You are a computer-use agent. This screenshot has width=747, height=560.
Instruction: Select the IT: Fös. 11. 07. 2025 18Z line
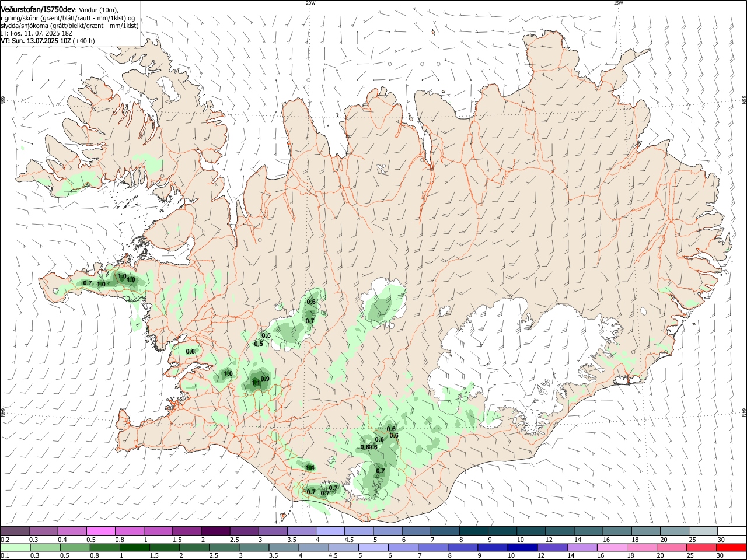(36, 33)
